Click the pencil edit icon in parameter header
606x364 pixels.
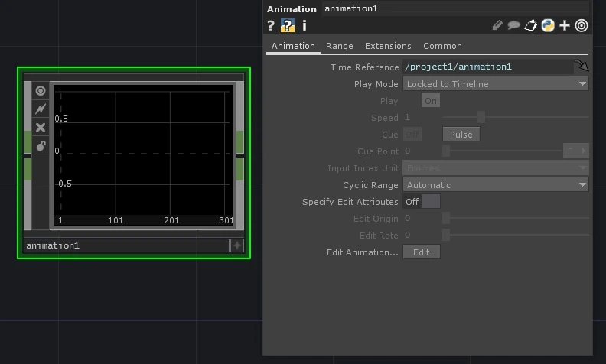click(x=497, y=25)
